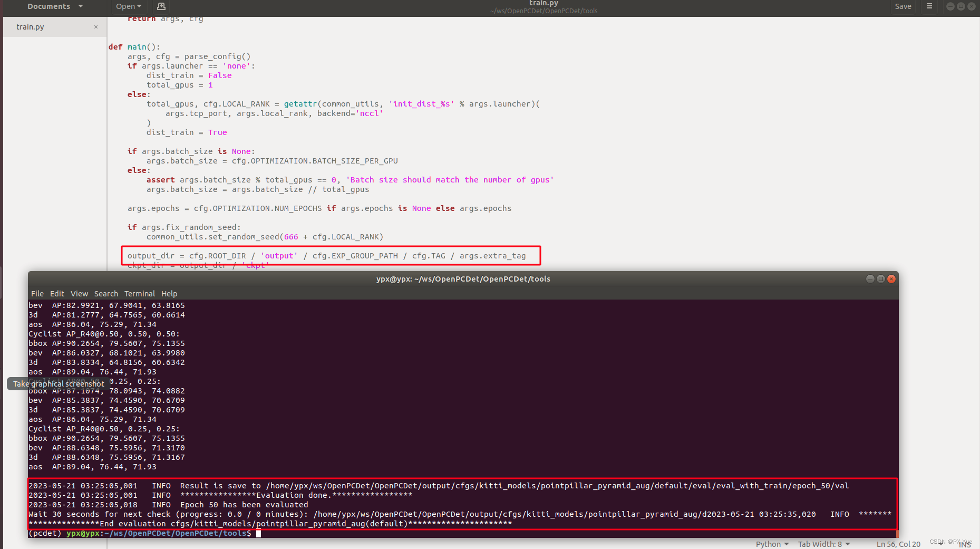This screenshot has height=549, width=980.
Task: Maximize the gedit window
Action: [x=961, y=6]
